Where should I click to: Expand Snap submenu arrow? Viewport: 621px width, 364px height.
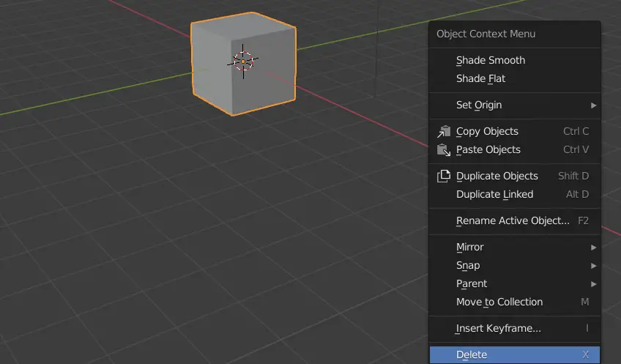coord(593,266)
